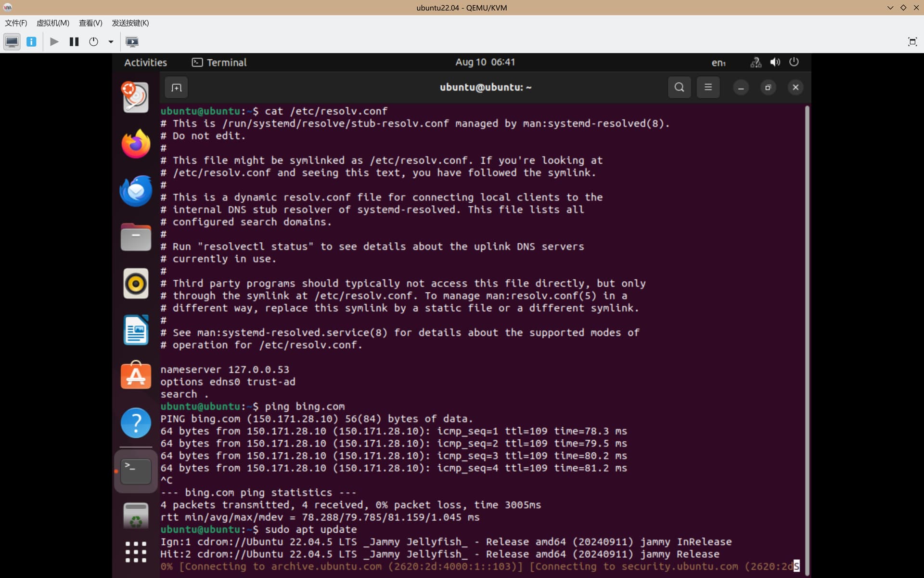Image resolution: width=924 pixels, height=578 pixels.
Task: Expand the shutdown options dropdown arrow
Action: pos(111,42)
